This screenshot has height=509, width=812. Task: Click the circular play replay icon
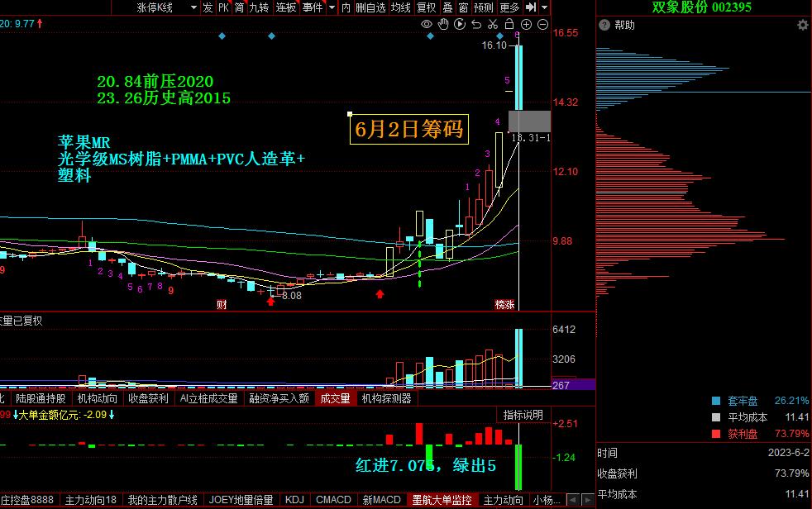[460, 24]
